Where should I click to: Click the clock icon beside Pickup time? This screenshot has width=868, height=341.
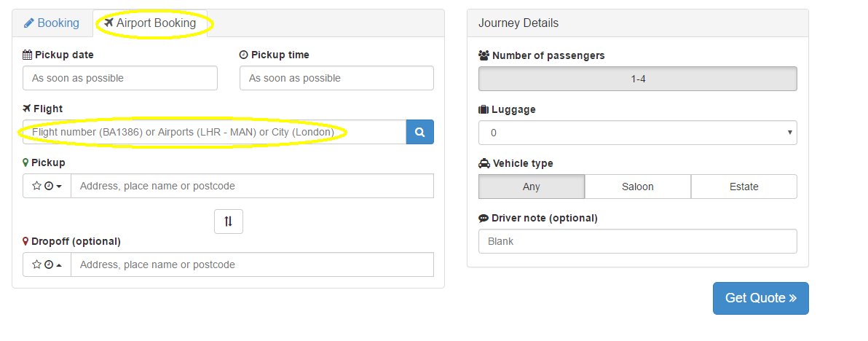click(244, 55)
